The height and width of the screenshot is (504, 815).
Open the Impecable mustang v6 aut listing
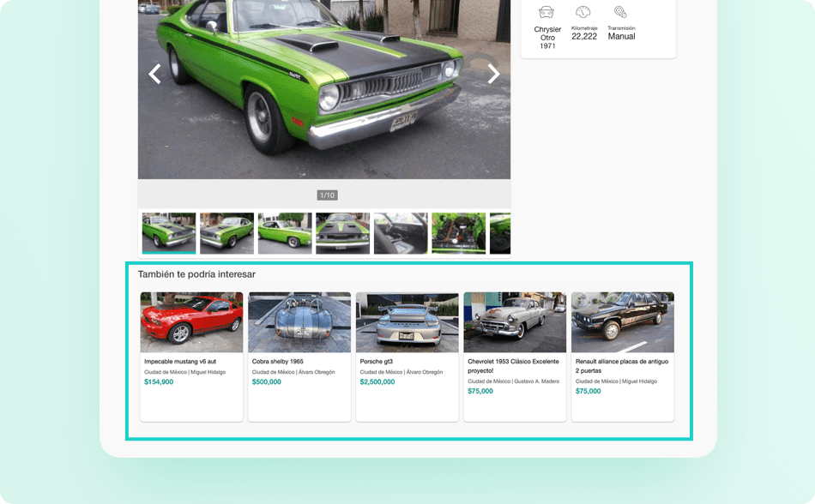[192, 357]
